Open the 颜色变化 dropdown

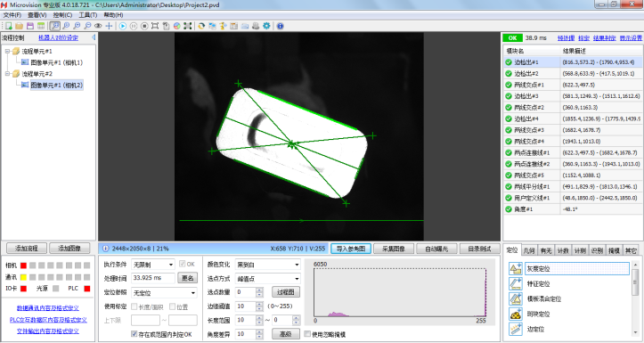pyautogui.click(x=268, y=265)
